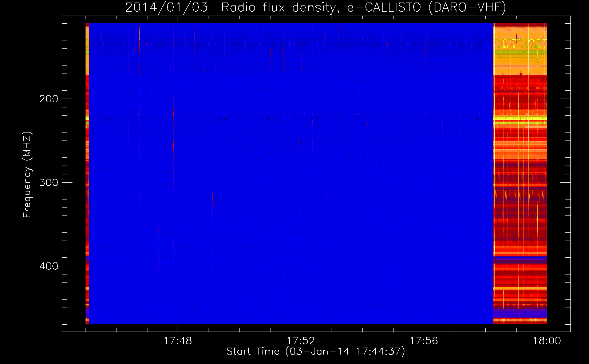Click the plot title 'Radio flux density, e-CALLISTO (DARO-VHF)'

pyautogui.click(x=363, y=7)
